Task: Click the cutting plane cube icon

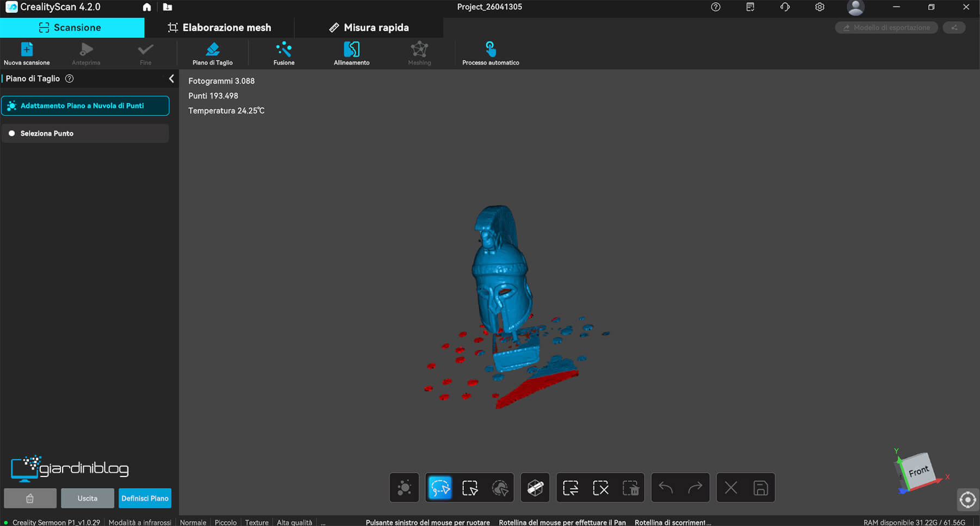Action: tap(535, 487)
